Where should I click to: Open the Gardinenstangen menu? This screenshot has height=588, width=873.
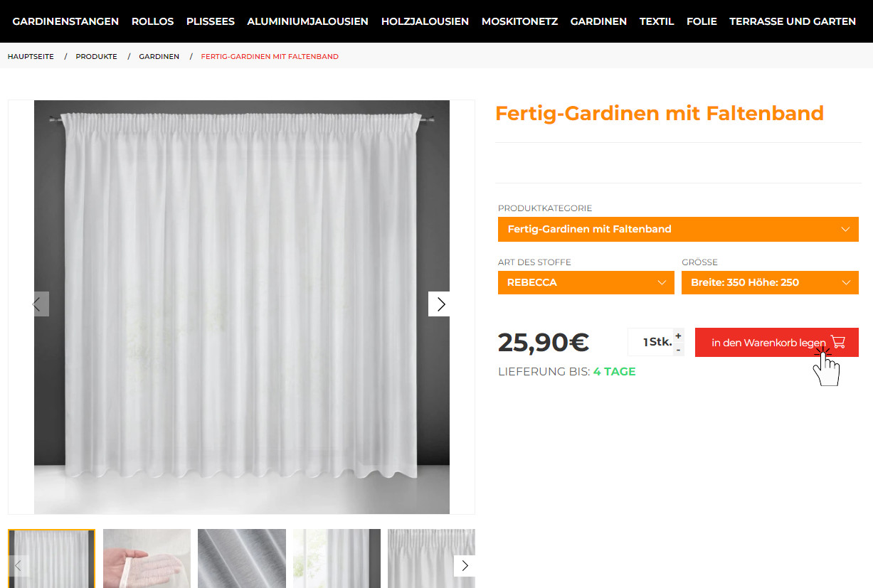(65, 21)
